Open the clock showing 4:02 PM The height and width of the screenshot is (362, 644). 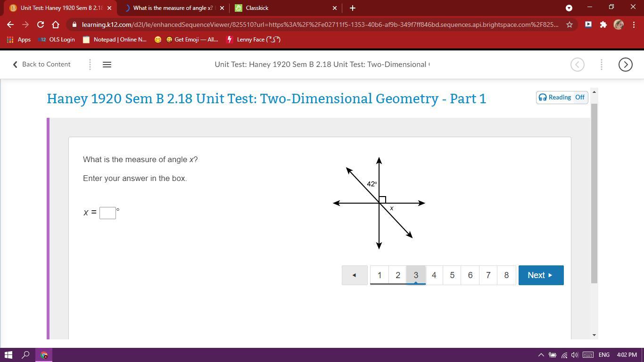coord(627,355)
